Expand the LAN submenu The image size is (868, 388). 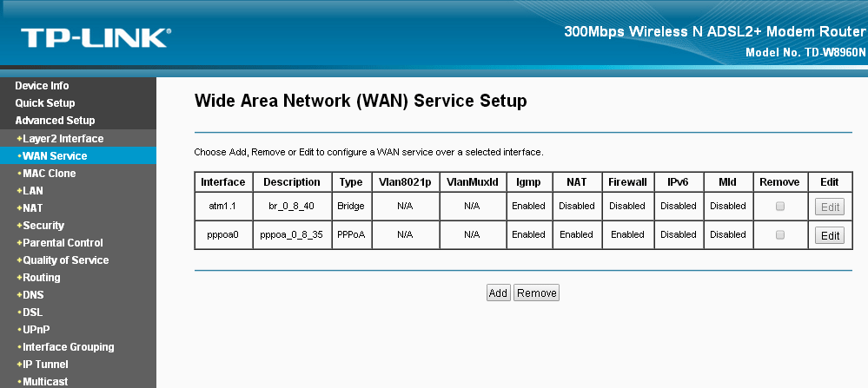click(33, 191)
